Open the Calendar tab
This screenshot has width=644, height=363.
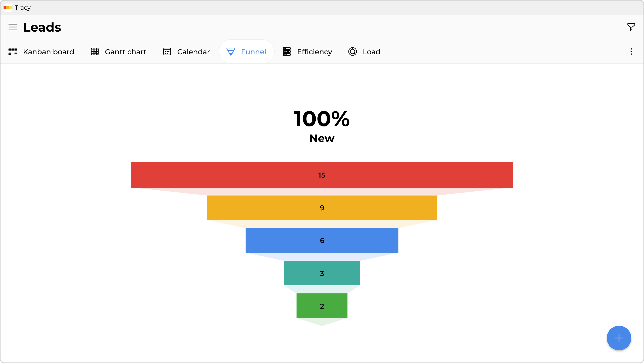(x=193, y=52)
